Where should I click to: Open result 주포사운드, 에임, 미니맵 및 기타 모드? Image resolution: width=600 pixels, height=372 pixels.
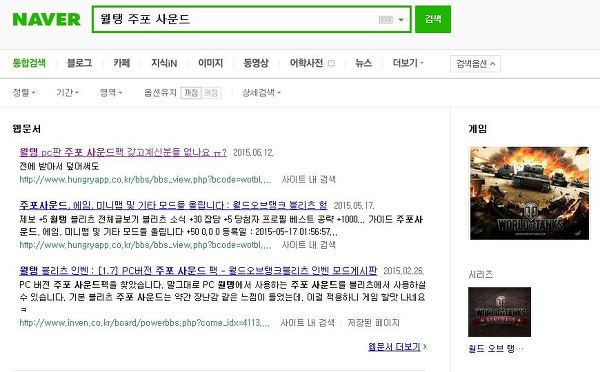coord(173,206)
